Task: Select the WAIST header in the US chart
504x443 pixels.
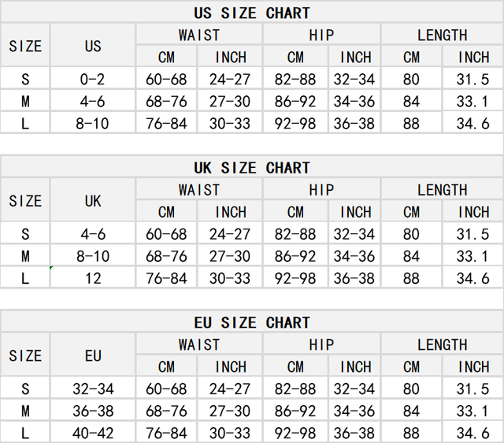Action: coord(198,35)
